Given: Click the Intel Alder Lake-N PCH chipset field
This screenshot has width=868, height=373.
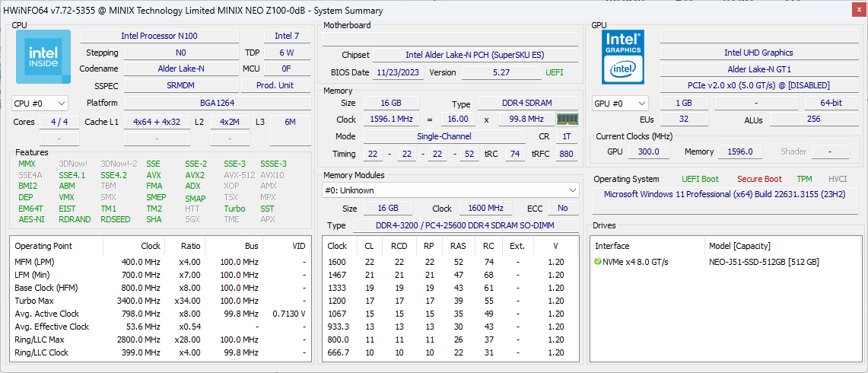Looking at the screenshot, I should click(x=475, y=55).
